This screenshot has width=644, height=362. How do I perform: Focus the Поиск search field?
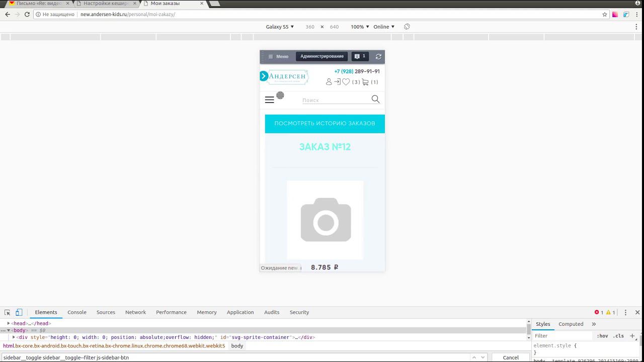[x=336, y=100]
